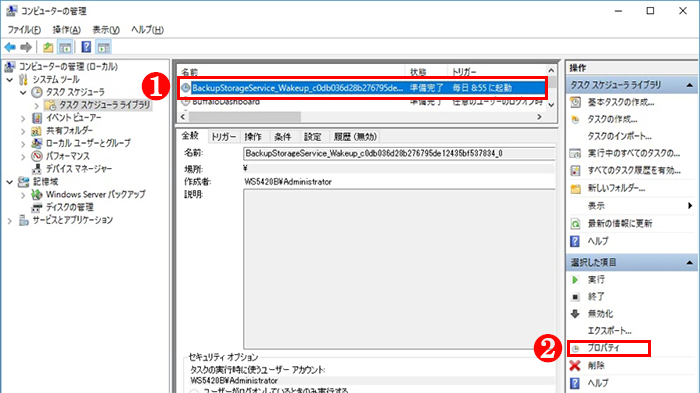Click the Up one level folder icon
Viewport: 700px width, 393px height.
(48, 47)
